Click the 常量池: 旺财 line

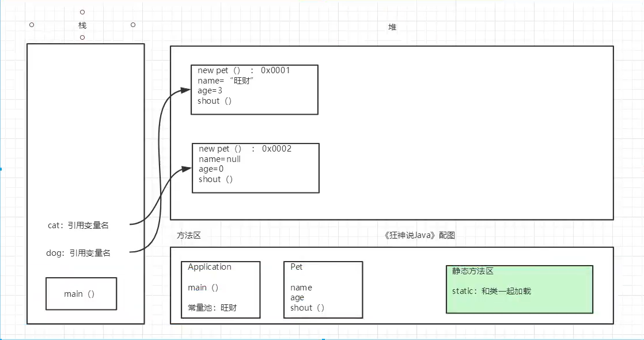pos(213,308)
